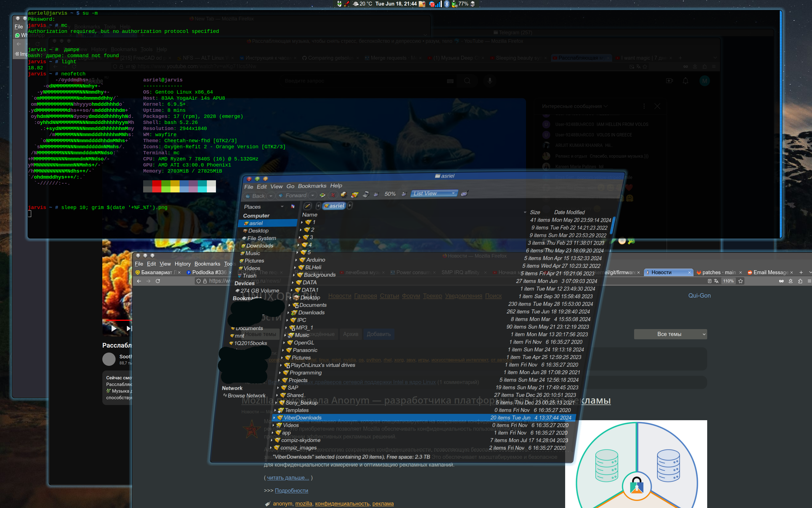Open the Все темы dropdown
This screenshot has height=508, width=812.
670,334
